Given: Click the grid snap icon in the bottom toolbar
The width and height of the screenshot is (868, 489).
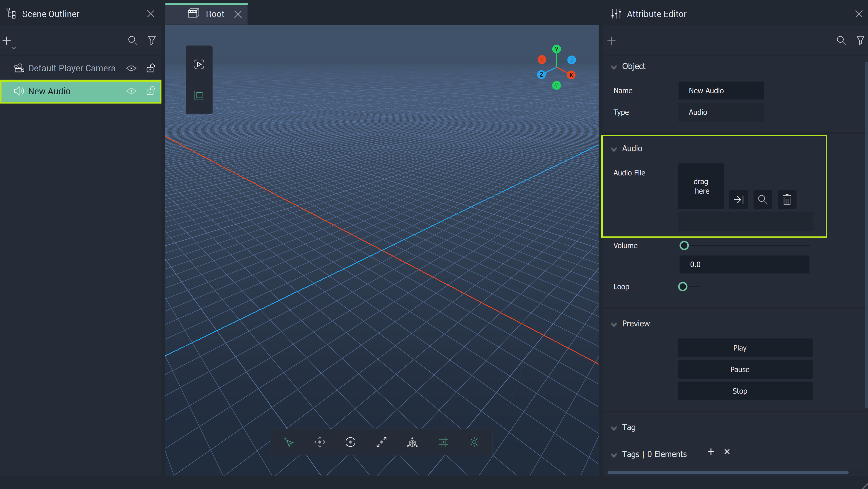Looking at the screenshot, I should point(443,442).
